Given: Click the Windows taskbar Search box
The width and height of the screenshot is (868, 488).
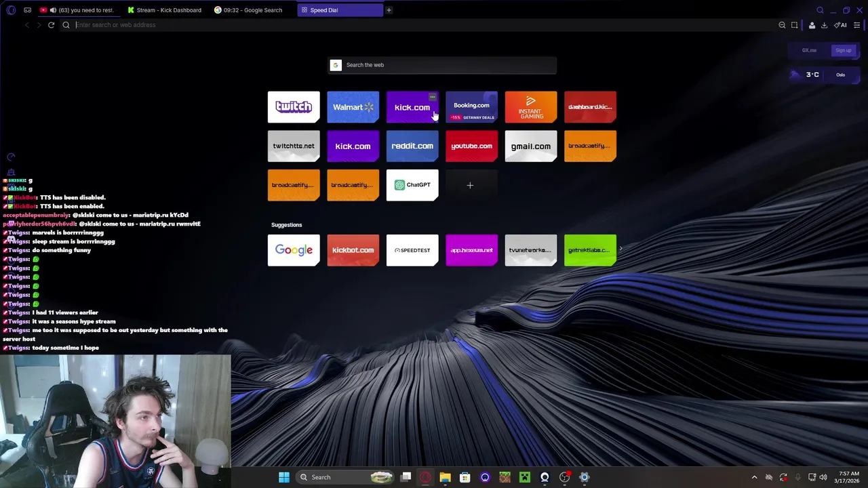Looking at the screenshot, I should coord(347,477).
